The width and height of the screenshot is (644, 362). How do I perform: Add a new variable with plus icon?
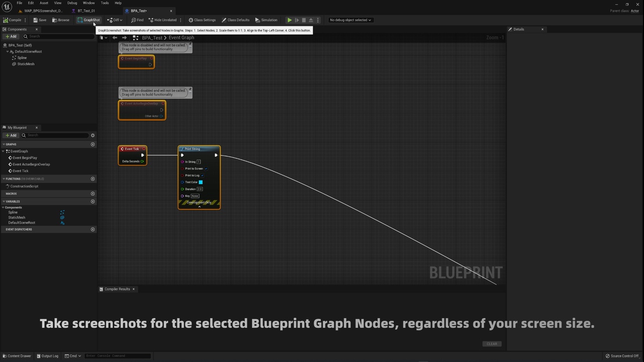(x=93, y=201)
